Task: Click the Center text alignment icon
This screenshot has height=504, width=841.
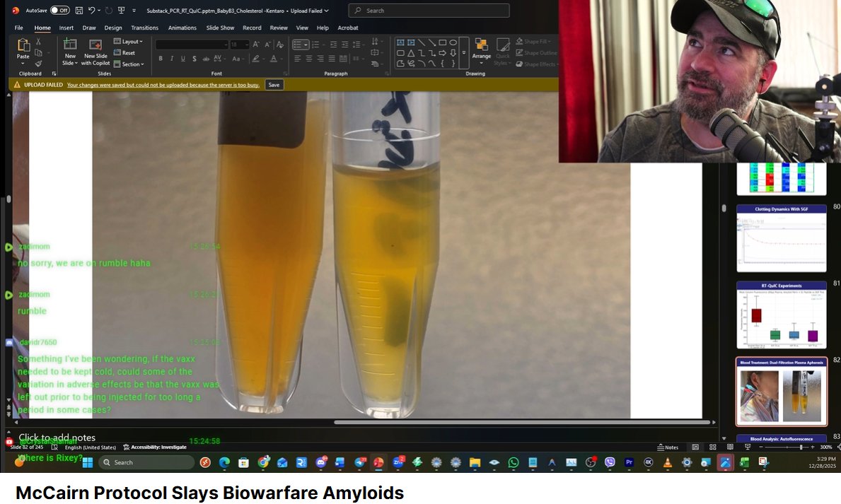Action: [309, 59]
